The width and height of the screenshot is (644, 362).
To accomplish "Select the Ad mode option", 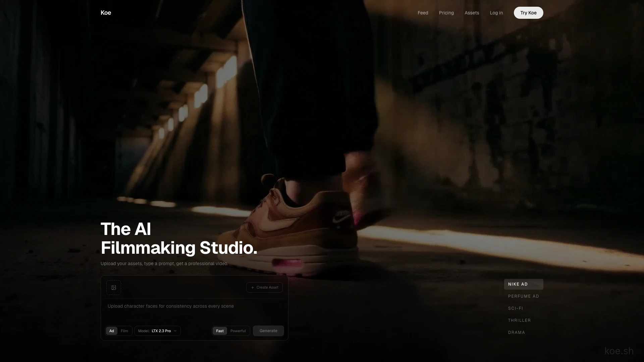I will (x=112, y=331).
